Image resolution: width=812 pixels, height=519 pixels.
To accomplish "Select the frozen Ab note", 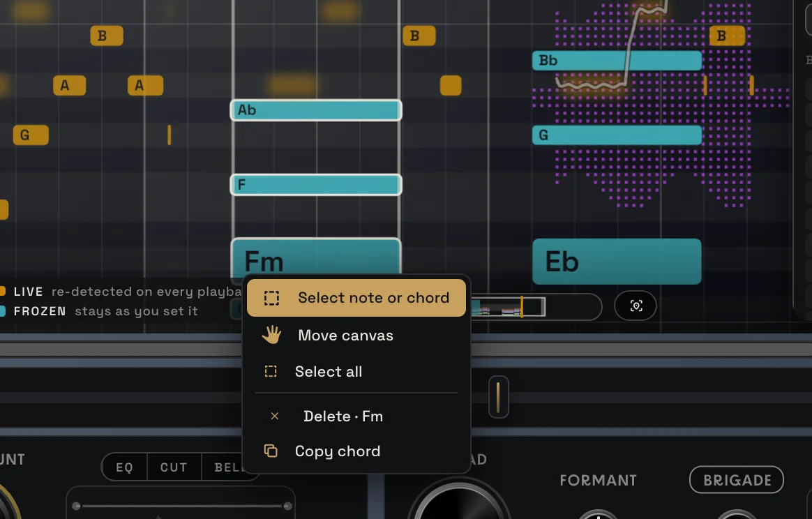I will coord(316,110).
